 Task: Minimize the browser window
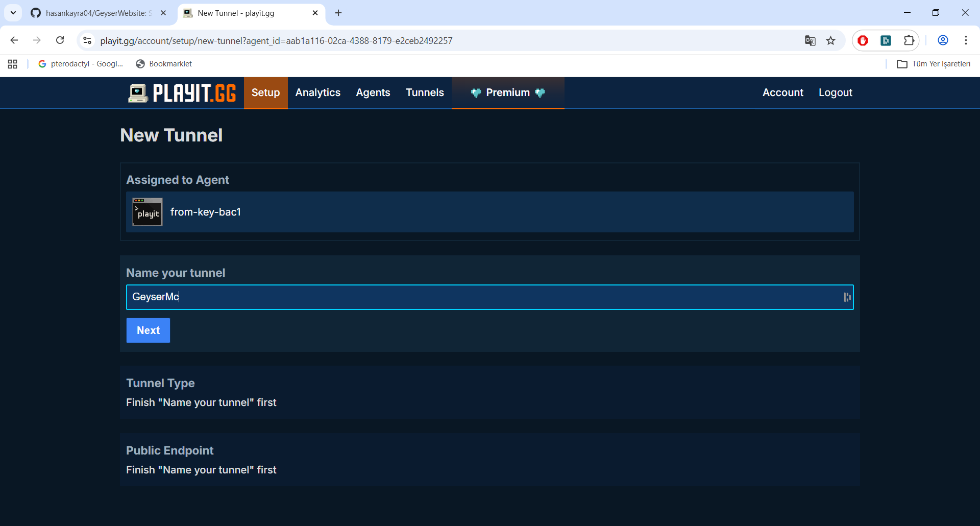907,13
